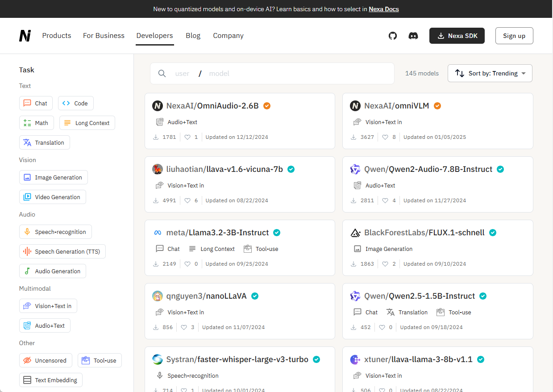Image resolution: width=553 pixels, height=392 pixels.
Task: Click the Nexa SDK download button
Action: (x=457, y=36)
